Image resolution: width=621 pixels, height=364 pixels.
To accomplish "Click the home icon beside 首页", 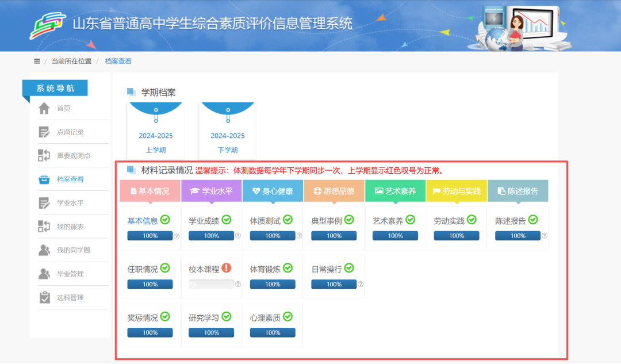I will pyautogui.click(x=44, y=108).
